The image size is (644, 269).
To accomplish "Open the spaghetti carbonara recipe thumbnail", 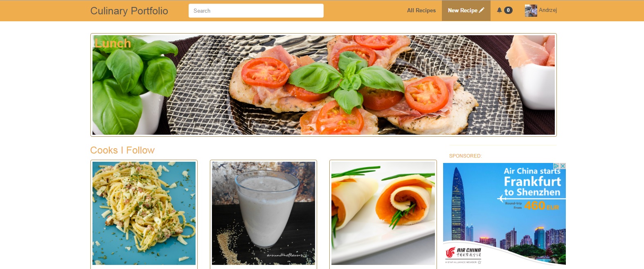I will pyautogui.click(x=144, y=213).
